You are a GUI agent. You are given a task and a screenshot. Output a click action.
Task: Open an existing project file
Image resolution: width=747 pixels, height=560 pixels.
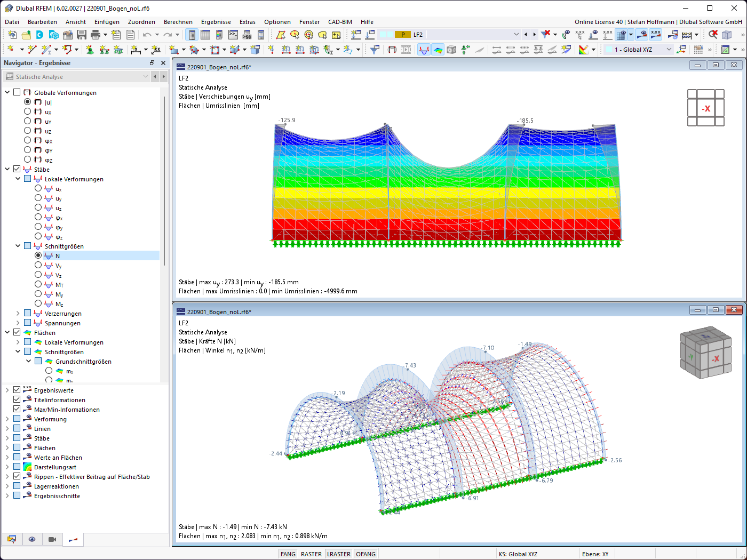[x=26, y=34]
